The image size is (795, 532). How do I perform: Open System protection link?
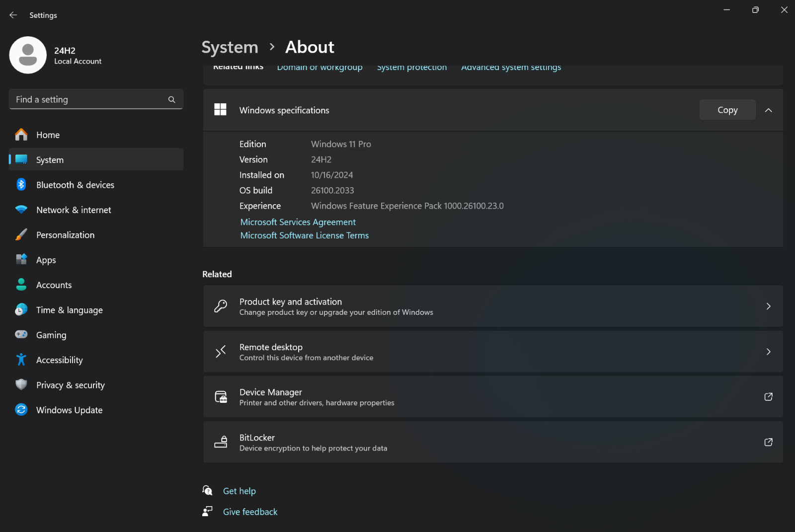(412, 68)
